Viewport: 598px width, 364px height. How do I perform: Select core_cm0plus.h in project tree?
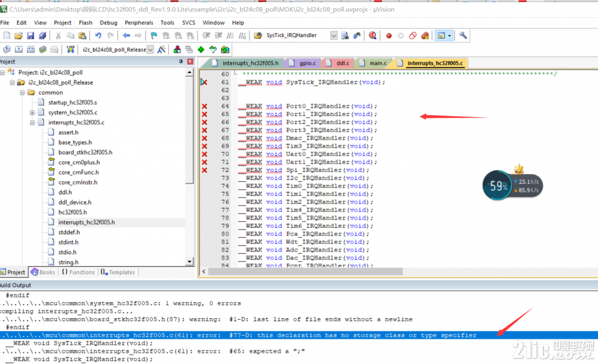(x=79, y=163)
